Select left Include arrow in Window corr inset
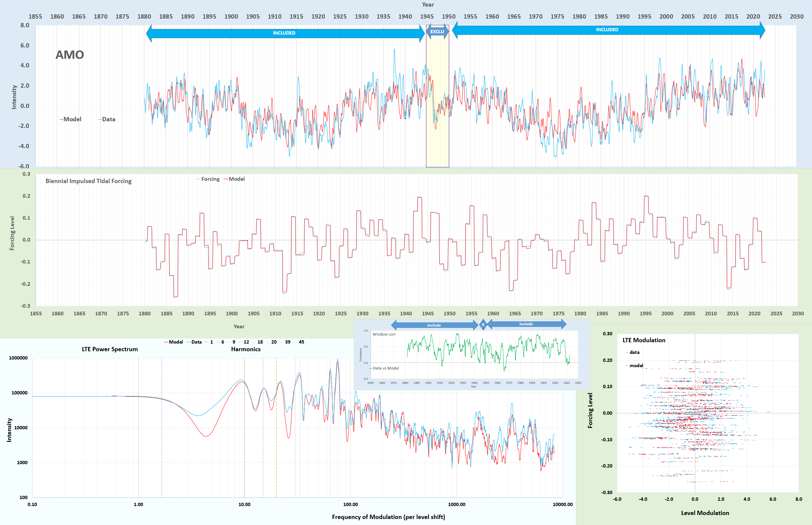Image resolution: width=812 pixels, height=525 pixels. [434, 325]
